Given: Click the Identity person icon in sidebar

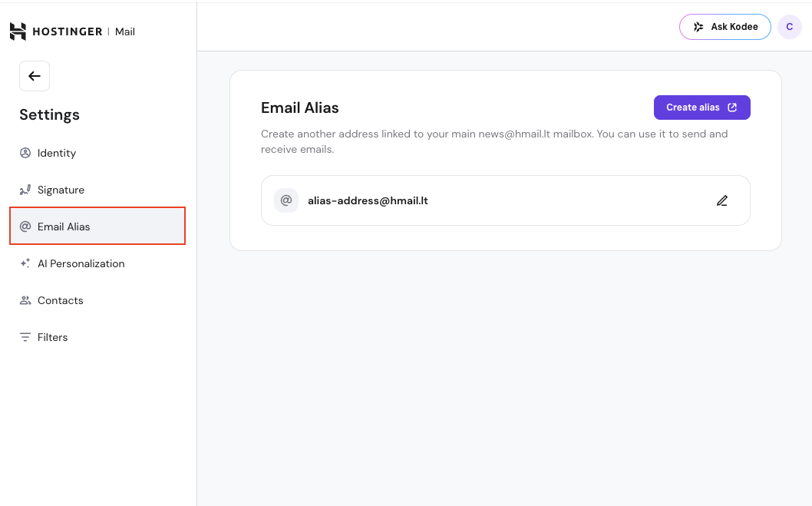Looking at the screenshot, I should point(25,153).
